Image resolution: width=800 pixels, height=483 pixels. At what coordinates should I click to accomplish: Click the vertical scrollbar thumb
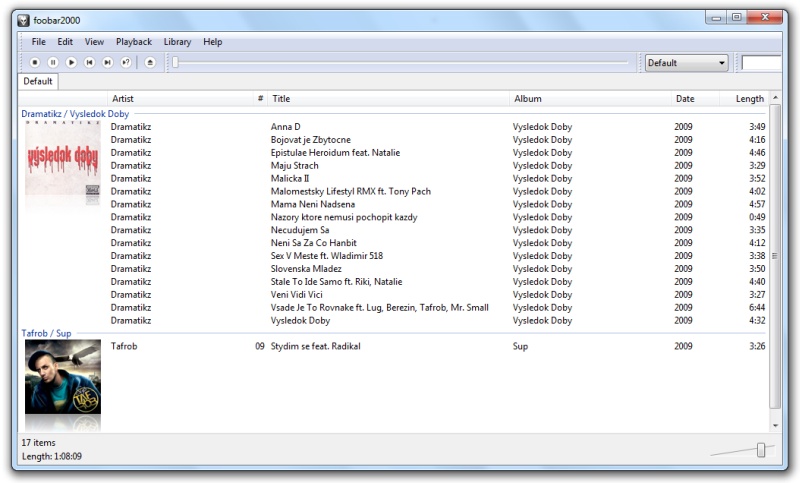click(775, 256)
